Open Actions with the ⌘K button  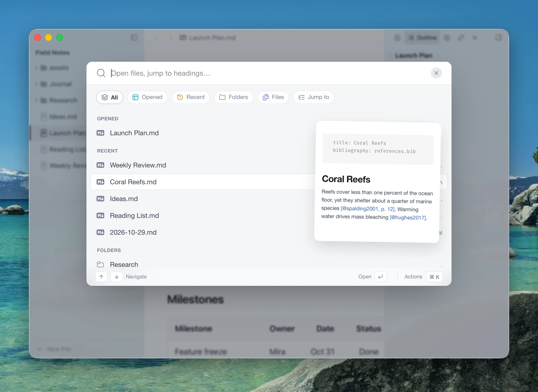pos(434,277)
